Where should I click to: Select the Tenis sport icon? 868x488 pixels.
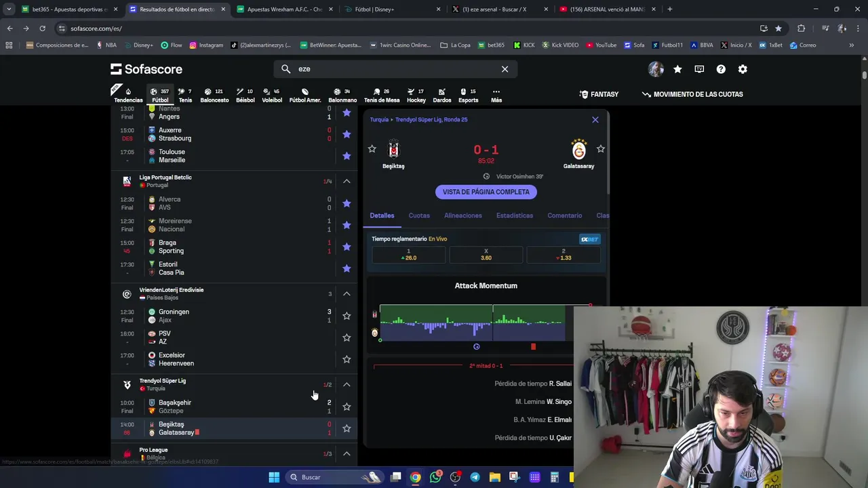tap(185, 95)
